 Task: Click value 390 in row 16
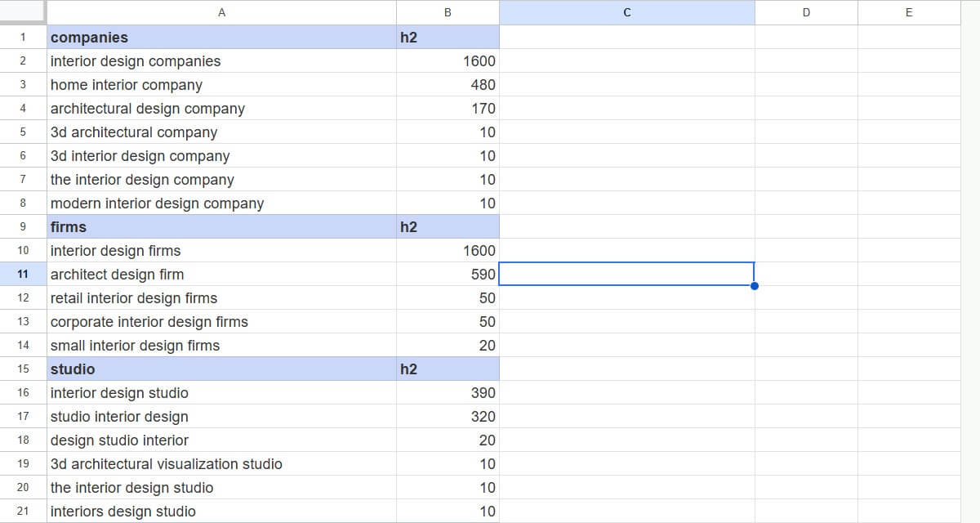448,392
